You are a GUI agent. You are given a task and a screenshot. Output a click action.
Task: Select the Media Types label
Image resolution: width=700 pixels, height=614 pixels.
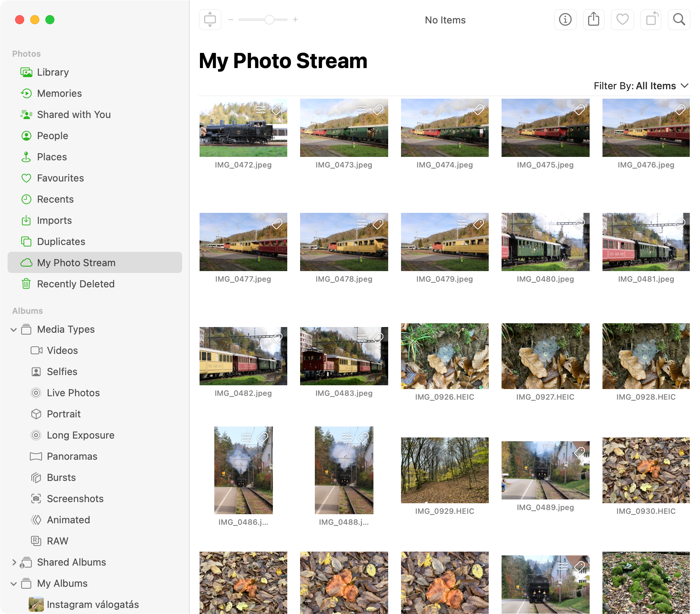click(x=66, y=329)
